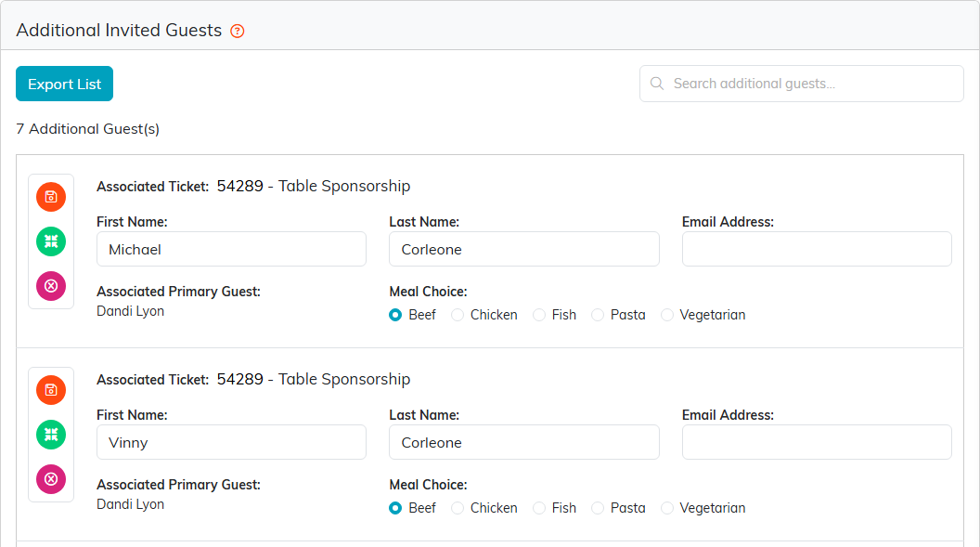Viewport: 980px width, 547px height.
Task: Choose Pasta meal for Vinny Corleone
Action: coord(598,508)
